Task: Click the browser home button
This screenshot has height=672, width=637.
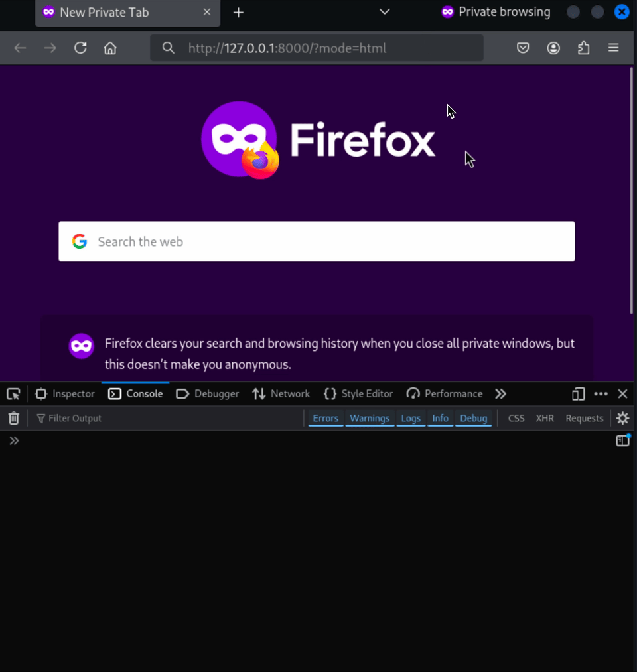Action: (110, 47)
